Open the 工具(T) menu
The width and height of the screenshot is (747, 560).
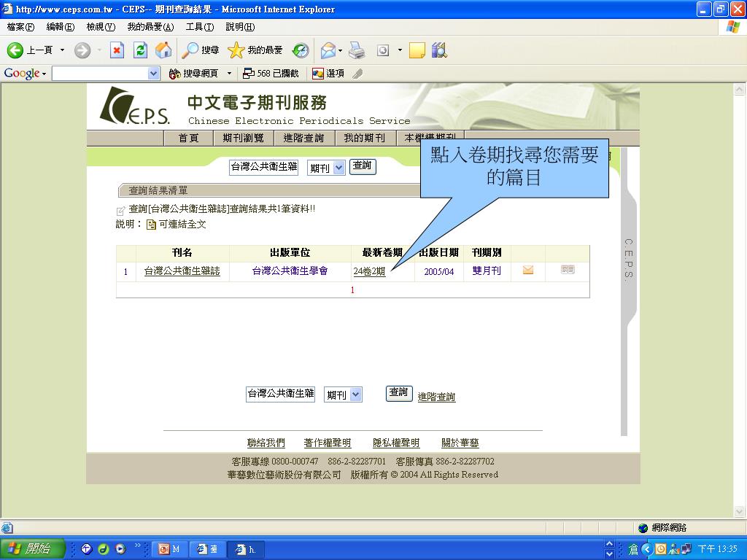click(200, 27)
